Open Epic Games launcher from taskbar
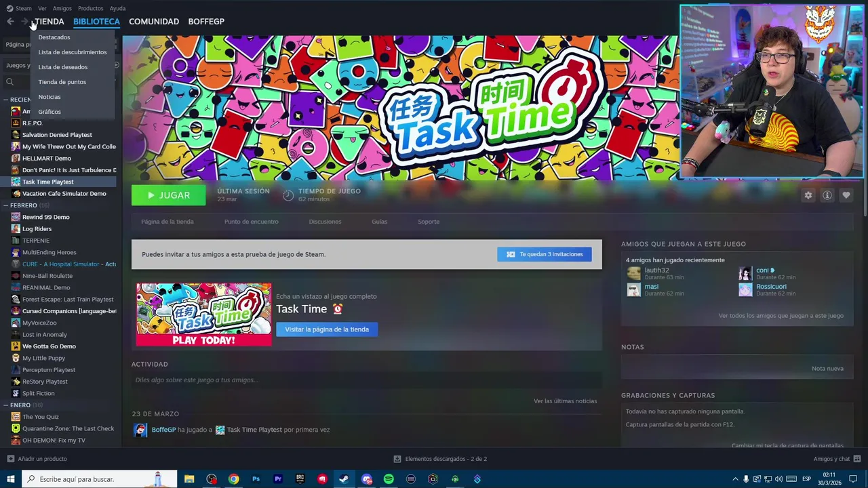The image size is (868, 488). (x=300, y=479)
